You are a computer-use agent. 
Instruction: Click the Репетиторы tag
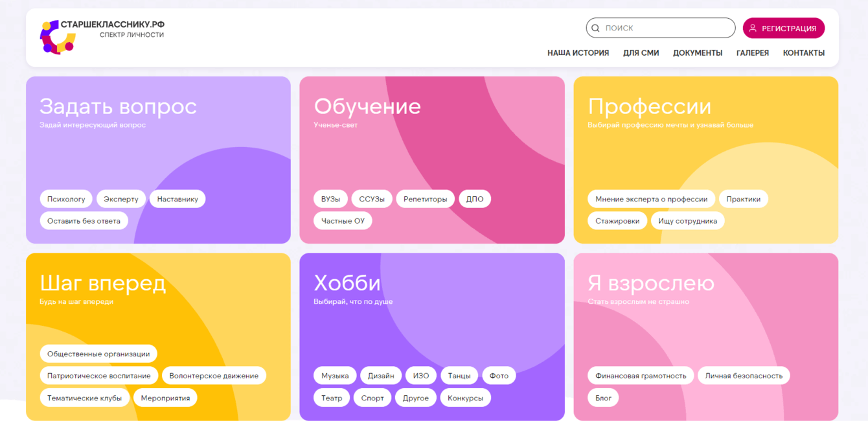coord(426,199)
